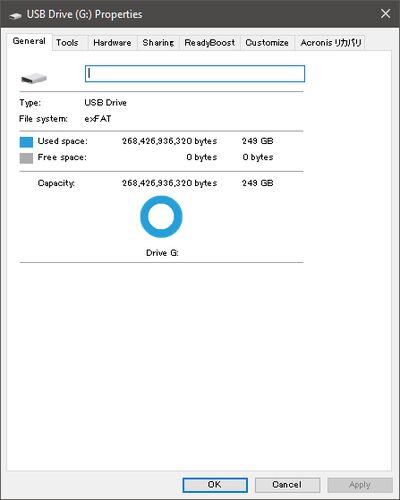Image resolution: width=400 pixels, height=500 pixels.
Task: Click the blue Used space color square
Action: (x=26, y=142)
